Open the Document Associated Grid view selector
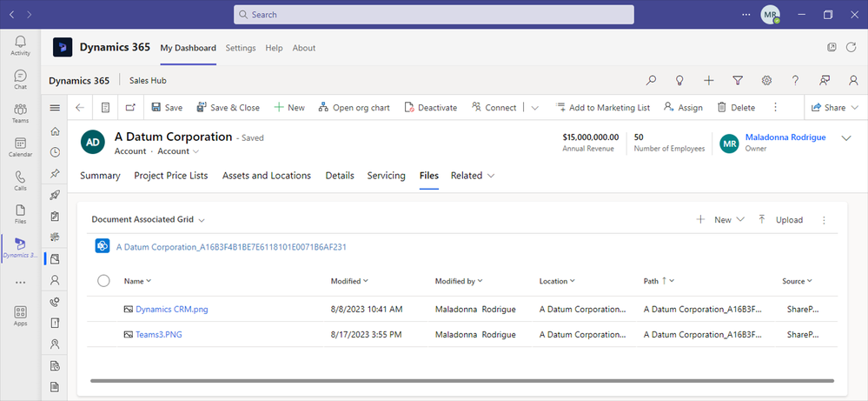The height and width of the screenshot is (401, 868). [x=149, y=219]
